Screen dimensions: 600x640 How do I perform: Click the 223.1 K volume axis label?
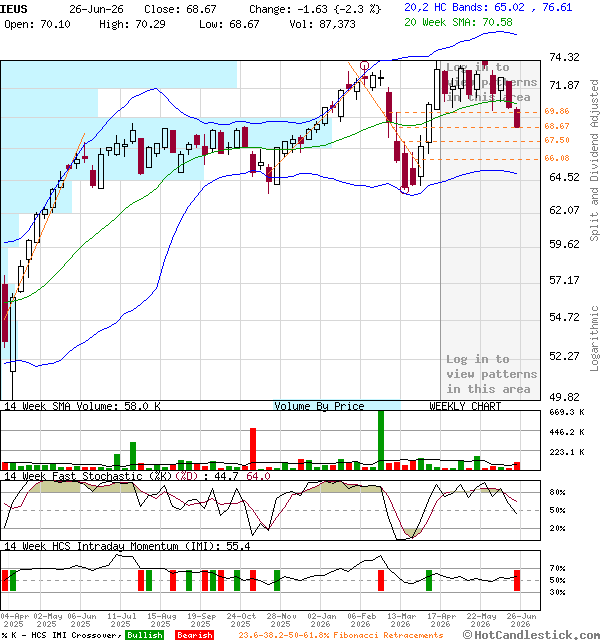tap(567, 452)
